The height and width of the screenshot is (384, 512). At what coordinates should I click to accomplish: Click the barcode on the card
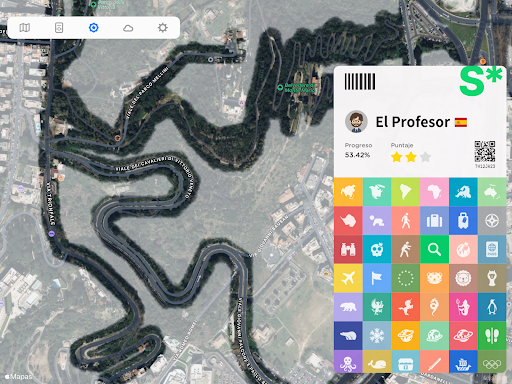click(x=360, y=82)
